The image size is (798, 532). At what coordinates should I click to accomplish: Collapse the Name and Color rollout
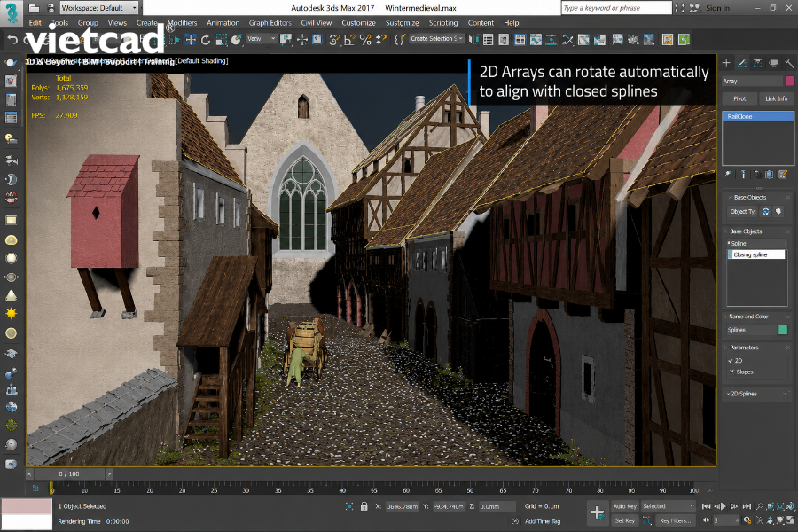(x=757, y=317)
